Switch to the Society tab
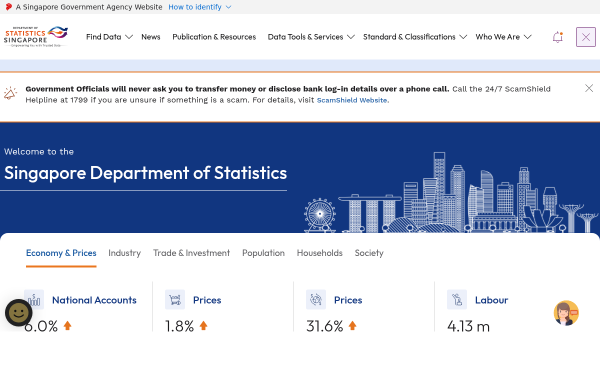 coord(369,253)
